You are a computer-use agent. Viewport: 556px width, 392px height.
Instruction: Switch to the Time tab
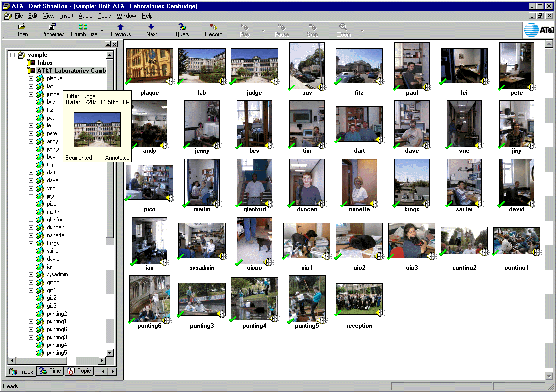tap(50, 371)
